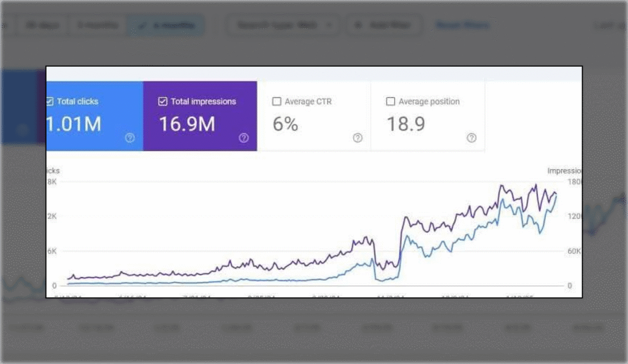Viewport: 628px width, 364px height.
Task: Click the Average CTR help question mark
Action: click(x=358, y=138)
